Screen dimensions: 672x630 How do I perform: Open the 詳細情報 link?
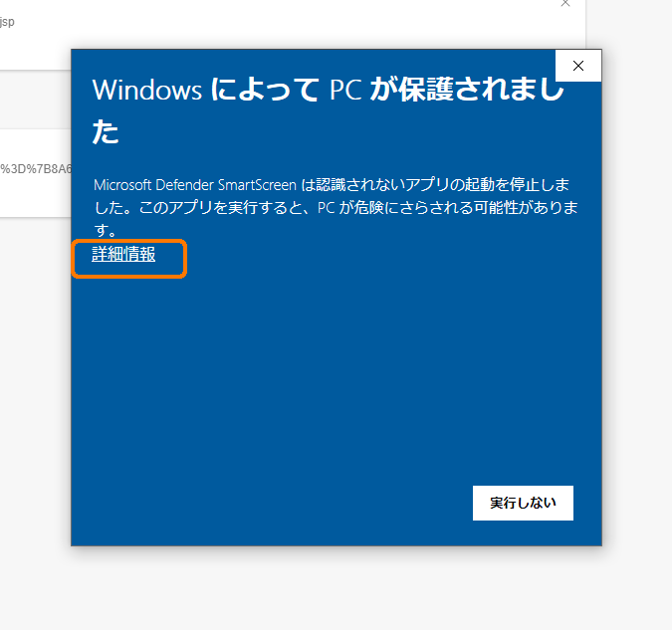[x=123, y=254]
